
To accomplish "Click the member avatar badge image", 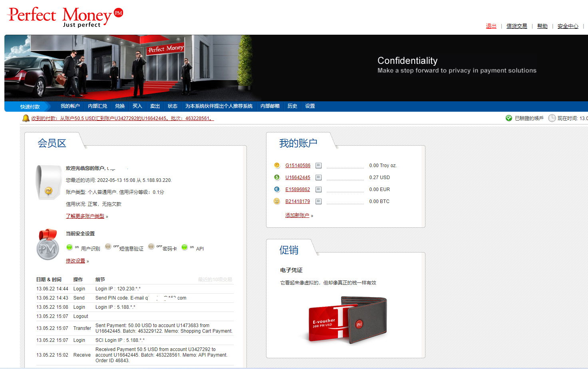I will coord(48,182).
